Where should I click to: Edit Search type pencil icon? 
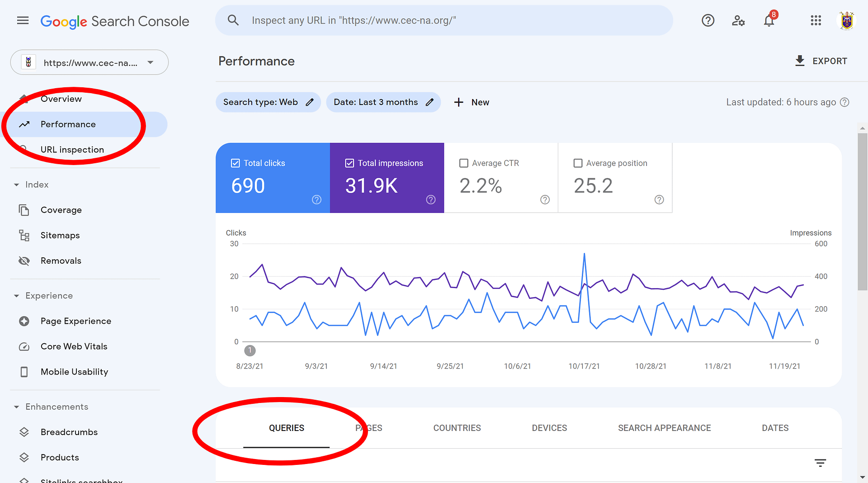pos(310,102)
